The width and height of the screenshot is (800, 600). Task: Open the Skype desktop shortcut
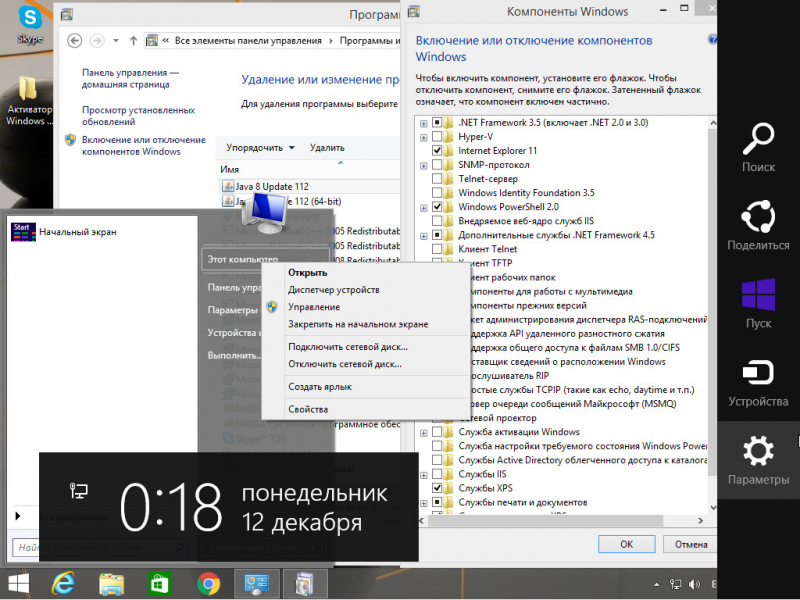coord(30,23)
